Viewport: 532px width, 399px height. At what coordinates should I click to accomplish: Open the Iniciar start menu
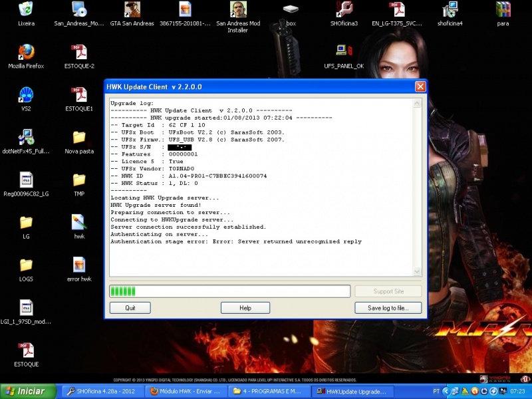click(x=28, y=391)
